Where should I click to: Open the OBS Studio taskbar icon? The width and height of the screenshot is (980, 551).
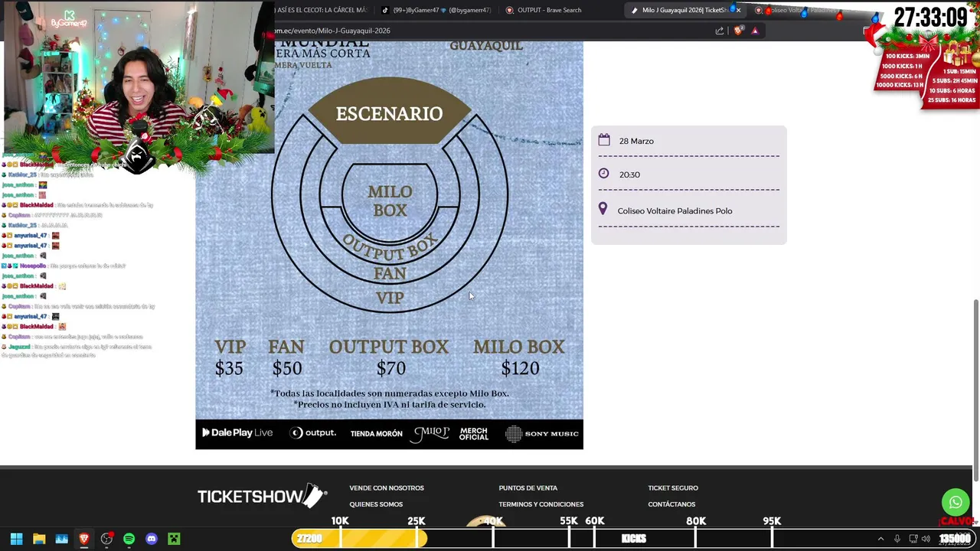106,539
